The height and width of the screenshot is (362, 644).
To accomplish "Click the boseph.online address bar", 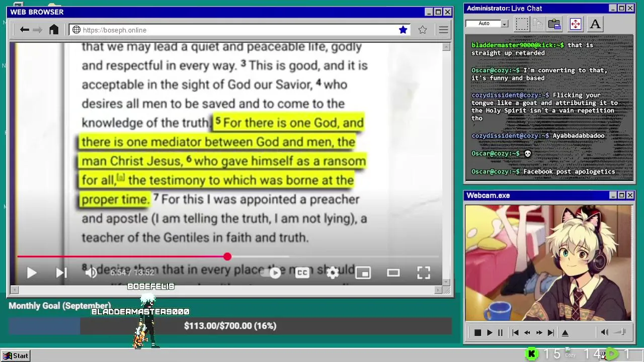I will 240,30.
